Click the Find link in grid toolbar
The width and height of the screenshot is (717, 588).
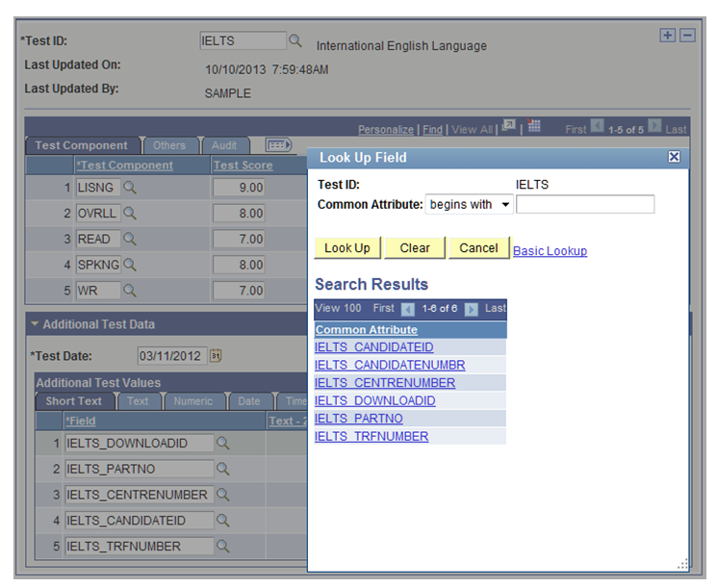tap(432, 130)
